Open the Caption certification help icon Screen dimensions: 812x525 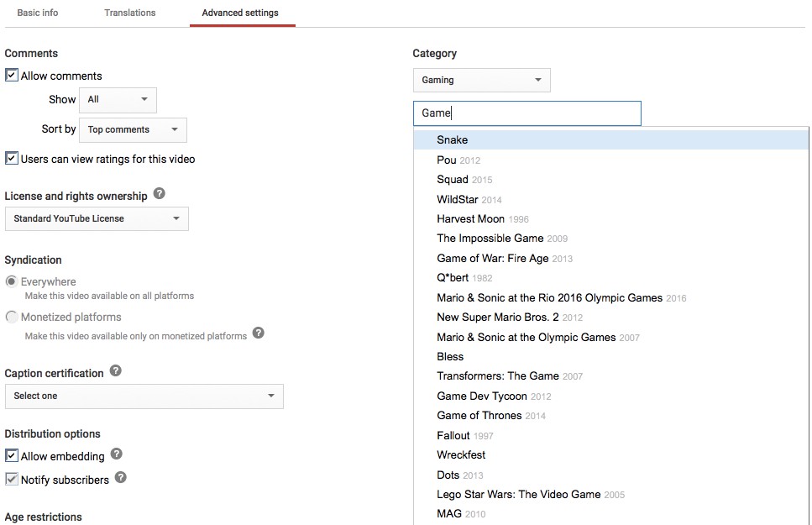[x=116, y=371]
